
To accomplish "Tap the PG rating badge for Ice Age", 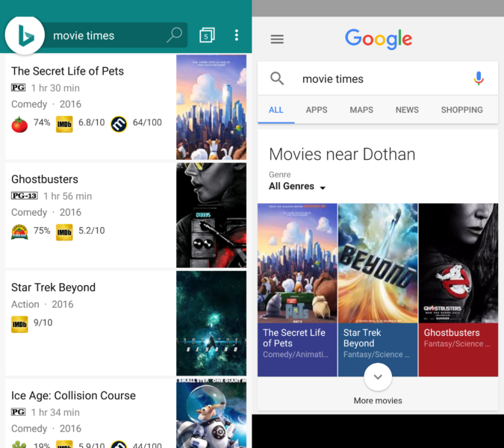I will tap(19, 411).
